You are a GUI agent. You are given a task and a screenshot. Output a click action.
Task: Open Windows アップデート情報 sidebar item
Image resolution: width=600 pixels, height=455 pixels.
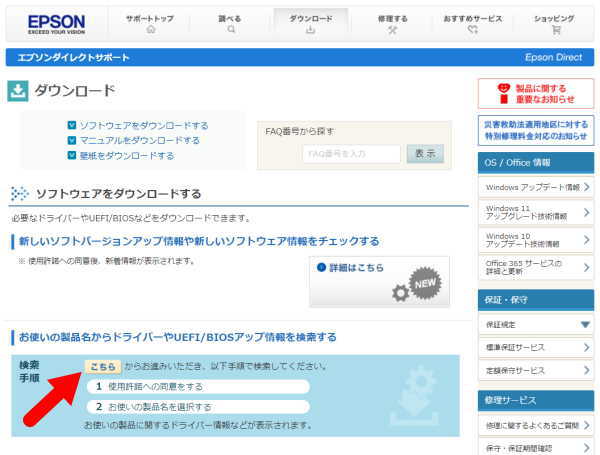coord(537,187)
